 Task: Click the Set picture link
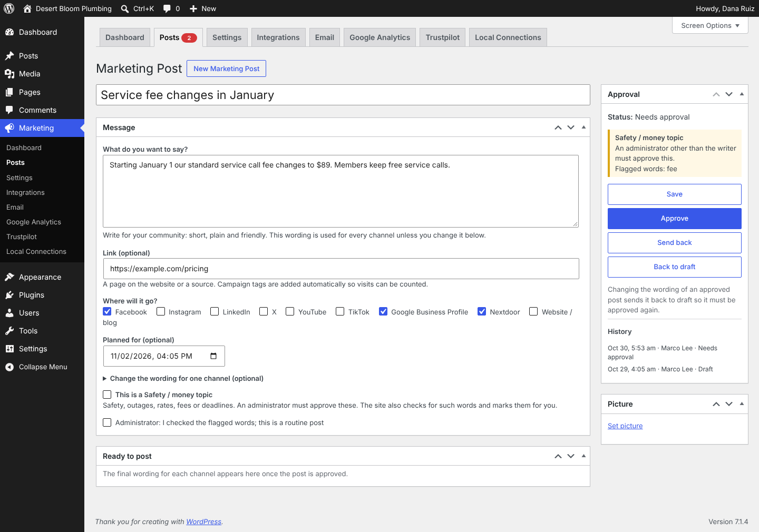coord(625,426)
